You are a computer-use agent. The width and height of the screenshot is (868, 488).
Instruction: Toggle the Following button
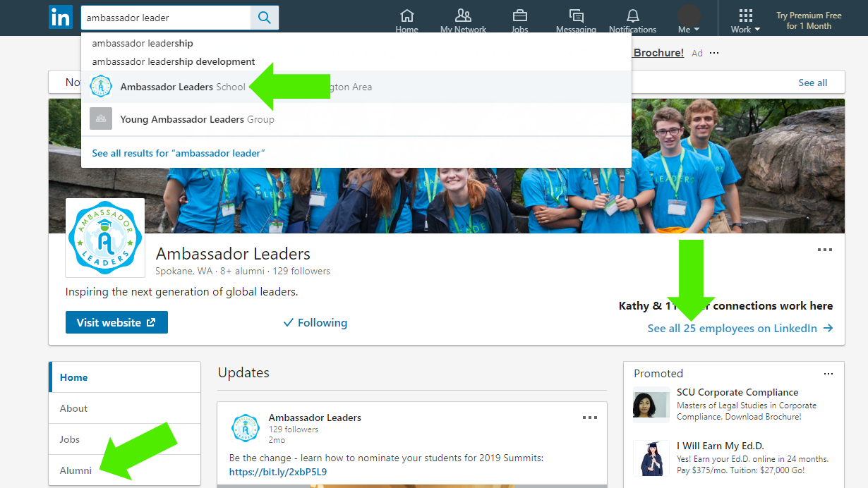[315, 322]
